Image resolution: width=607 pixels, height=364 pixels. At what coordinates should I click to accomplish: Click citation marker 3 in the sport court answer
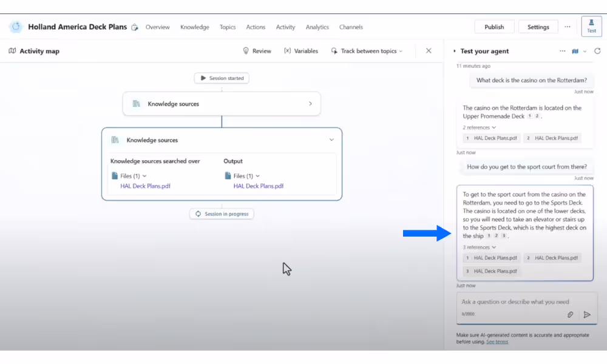pyautogui.click(x=504, y=235)
